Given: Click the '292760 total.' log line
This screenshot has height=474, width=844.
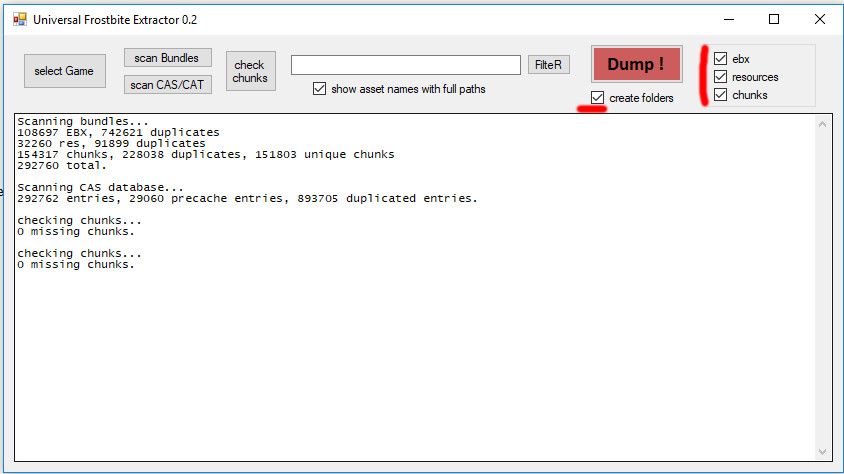Looking at the screenshot, I should [x=62, y=166].
